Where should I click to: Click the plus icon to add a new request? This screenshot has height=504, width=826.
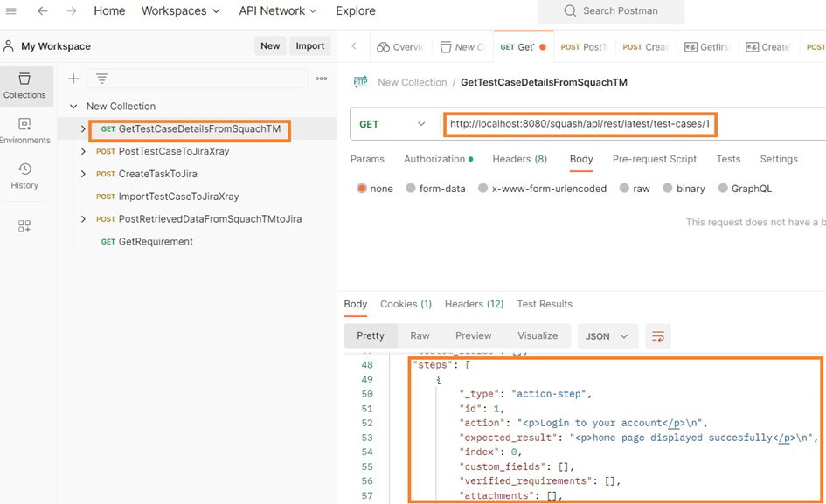point(73,79)
